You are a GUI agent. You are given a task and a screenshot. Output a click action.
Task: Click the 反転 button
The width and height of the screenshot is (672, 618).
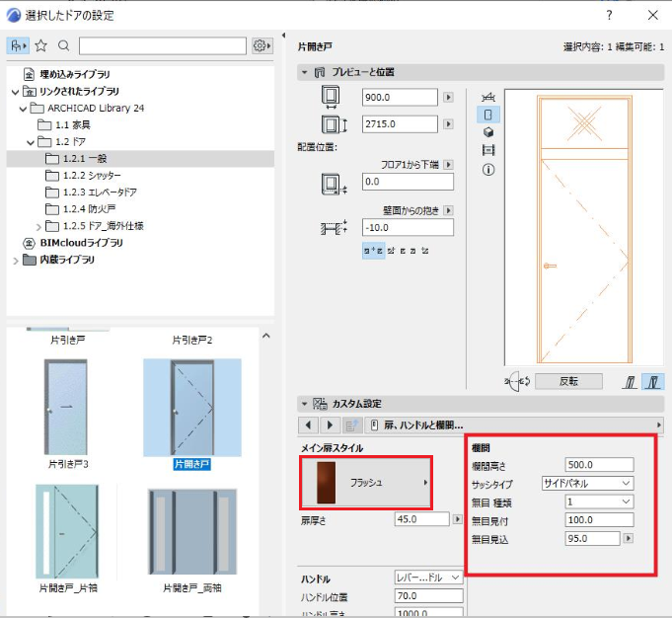click(568, 381)
